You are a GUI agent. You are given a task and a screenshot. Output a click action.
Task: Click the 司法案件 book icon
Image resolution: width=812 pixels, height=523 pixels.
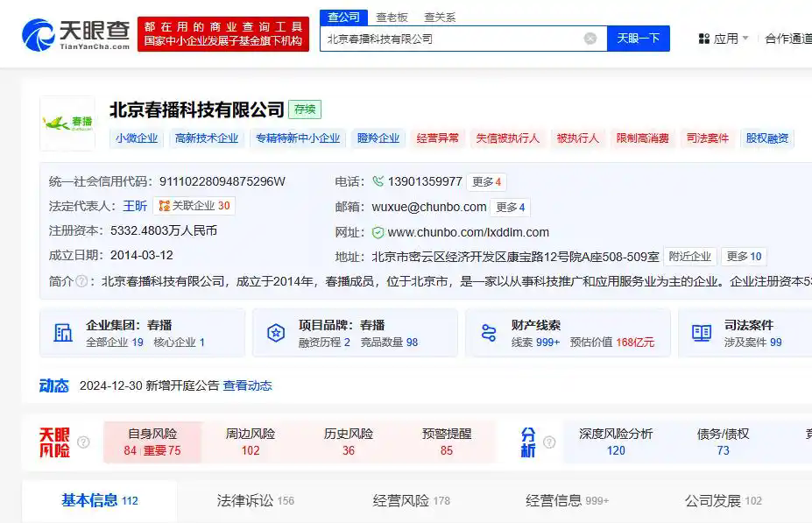pyautogui.click(x=702, y=333)
